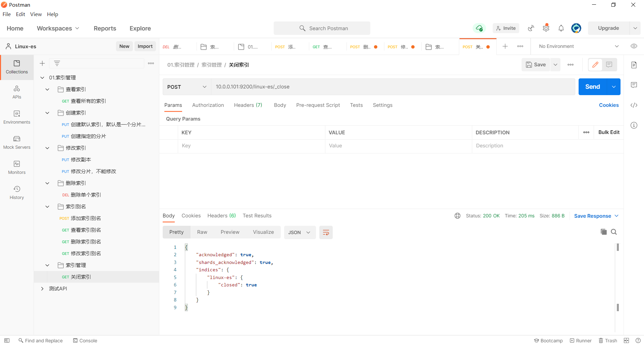
Task: Open the Workspaces dropdown
Action: 58,28
